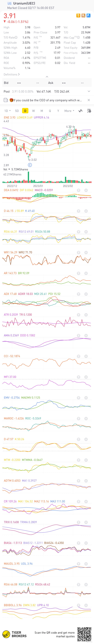Switch to the W weekly chart tab
Image resolution: width=94 pixels, height=644 pixels.
33,111
